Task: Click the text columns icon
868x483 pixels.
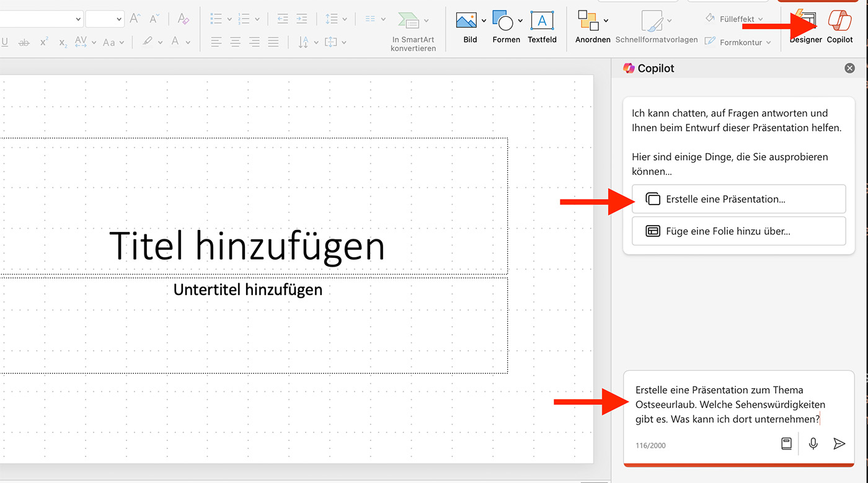Action: [370, 19]
